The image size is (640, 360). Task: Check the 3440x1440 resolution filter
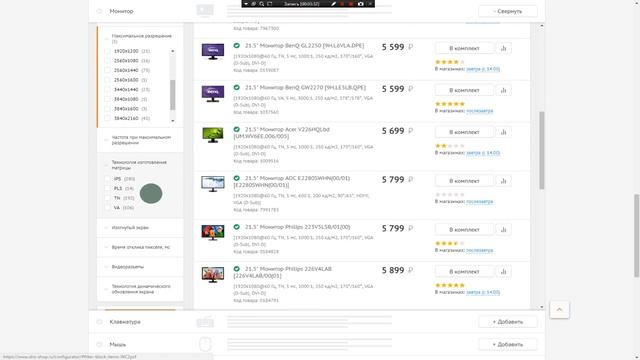point(108,89)
